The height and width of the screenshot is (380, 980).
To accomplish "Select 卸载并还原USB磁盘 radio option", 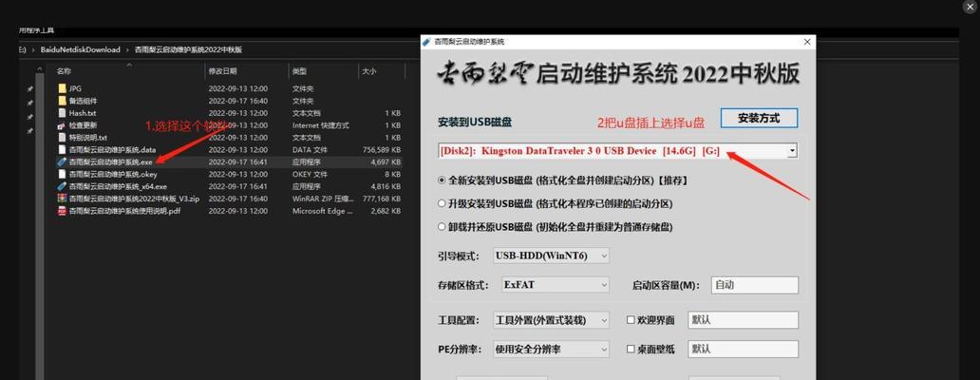I will (442, 227).
